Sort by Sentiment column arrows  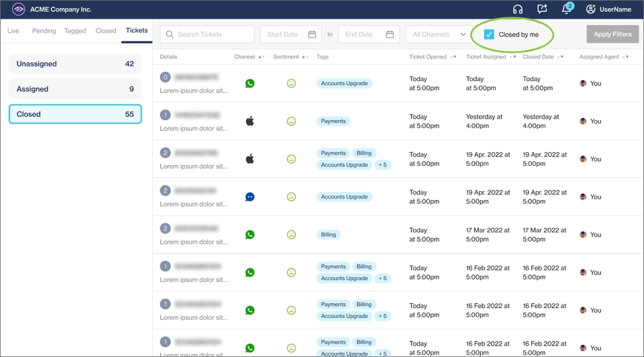pos(305,57)
